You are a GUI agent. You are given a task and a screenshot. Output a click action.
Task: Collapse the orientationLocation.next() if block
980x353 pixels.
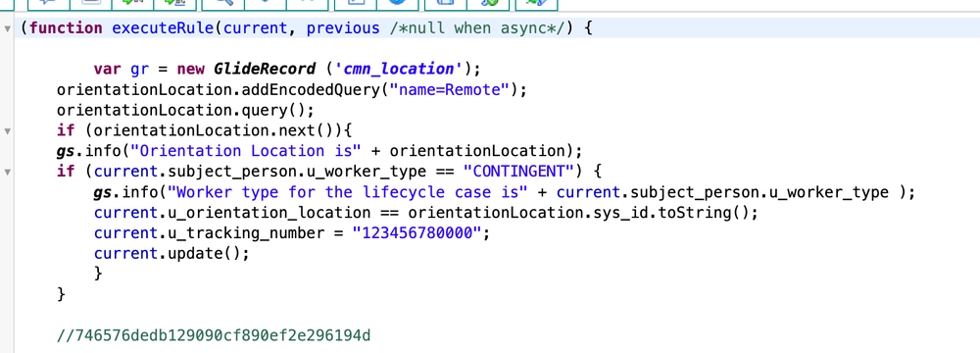[7, 131]
